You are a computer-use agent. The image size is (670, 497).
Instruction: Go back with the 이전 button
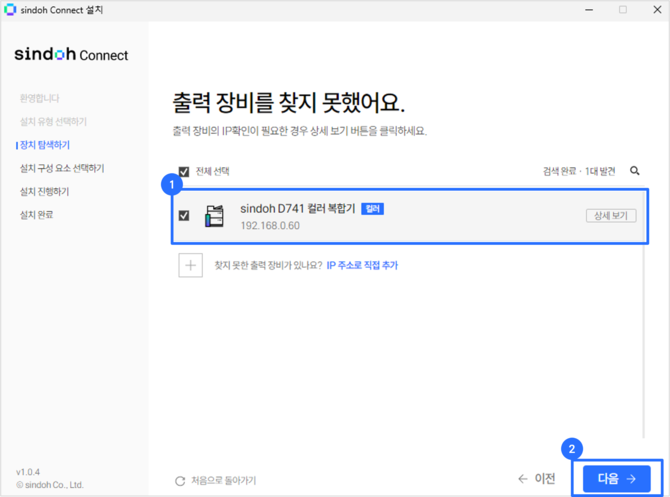click(x=536, y=479)
